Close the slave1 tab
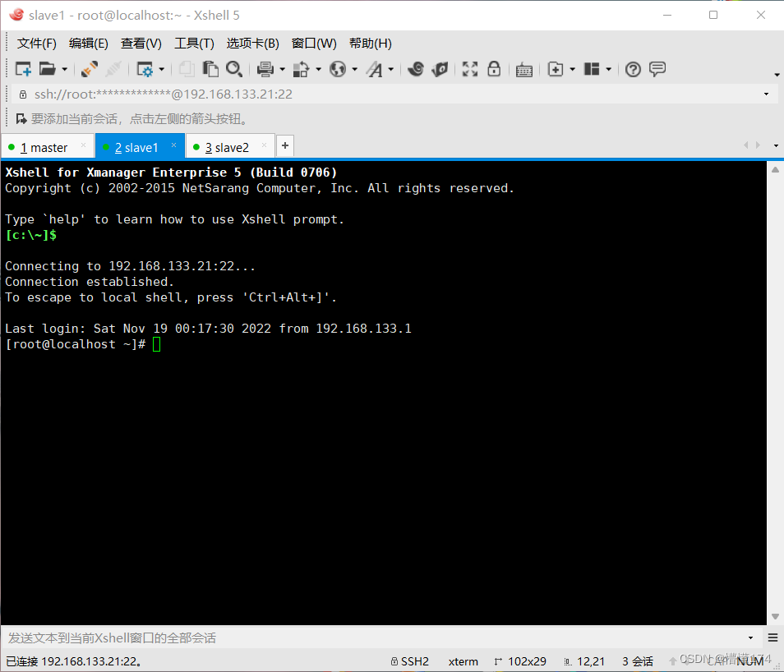Image resolution: width=784 pixels, height=672 pixels. 173,145
